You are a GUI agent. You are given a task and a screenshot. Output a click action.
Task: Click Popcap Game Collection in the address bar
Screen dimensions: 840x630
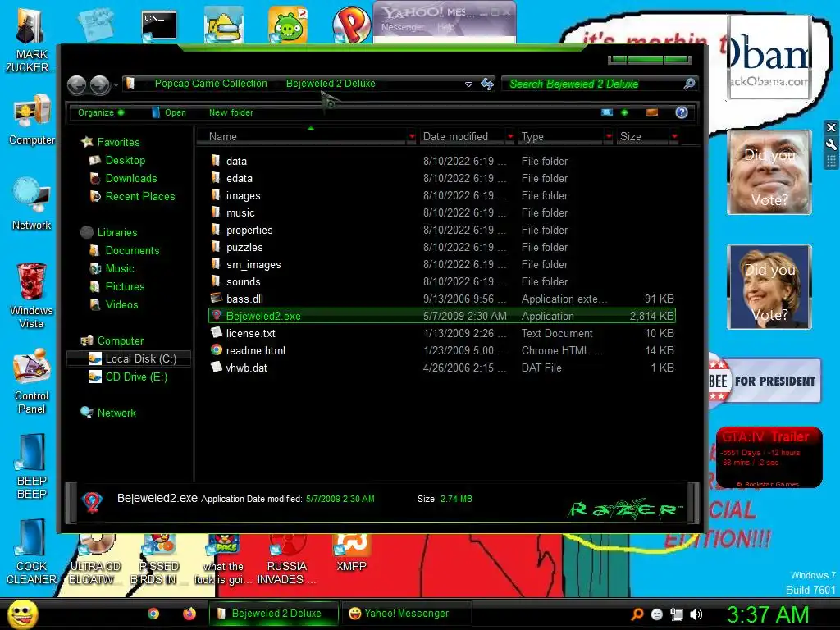211,84
